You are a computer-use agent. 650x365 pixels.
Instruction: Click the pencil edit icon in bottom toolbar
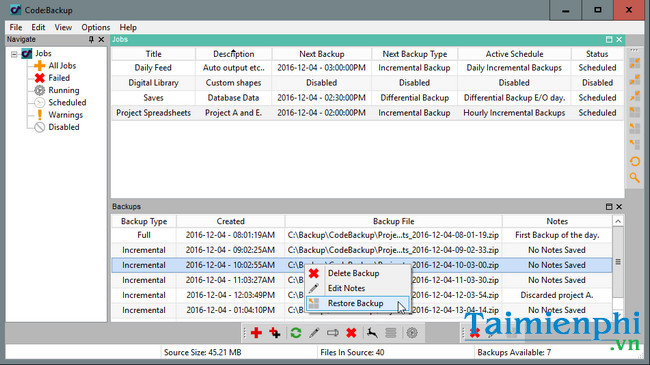tap(314, 333)
